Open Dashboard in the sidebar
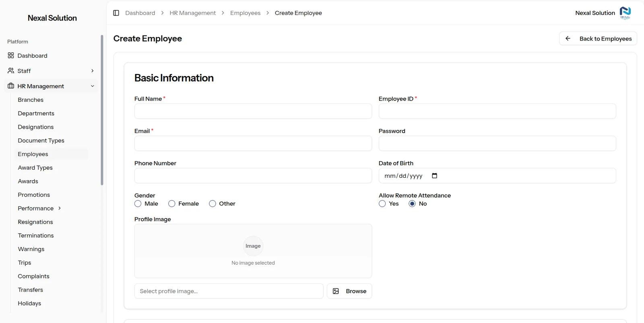The width and height of the screenshot is (644, 323). [32, 56]
